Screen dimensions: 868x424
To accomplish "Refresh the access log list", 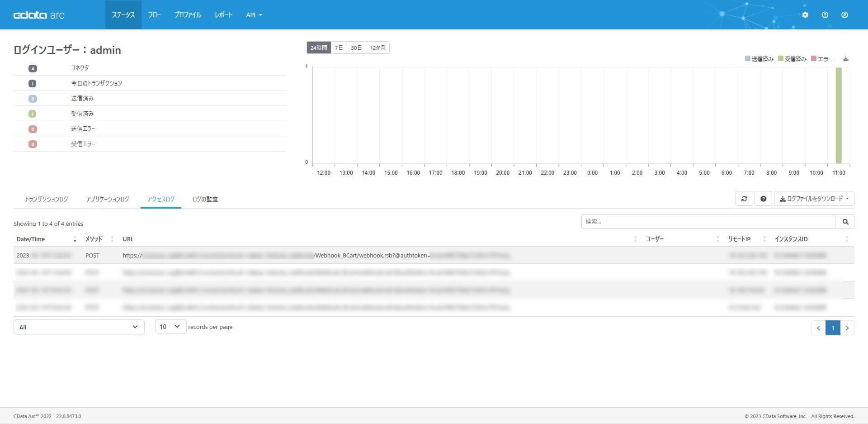I will (x=744, y=199).
